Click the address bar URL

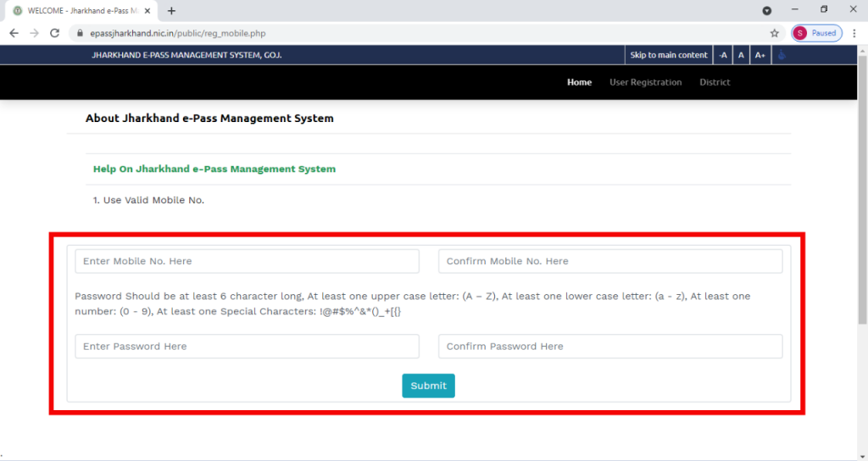(178, 33)
